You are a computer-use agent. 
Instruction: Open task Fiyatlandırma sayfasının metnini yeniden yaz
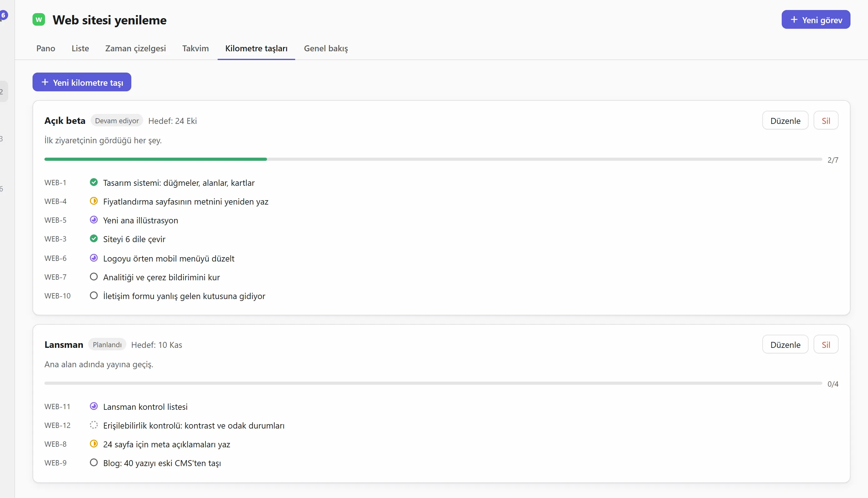[x=186, y=202]
